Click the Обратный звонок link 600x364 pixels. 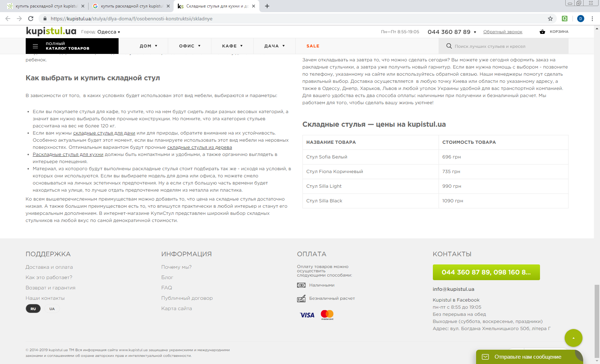click(x=503, y=32)
